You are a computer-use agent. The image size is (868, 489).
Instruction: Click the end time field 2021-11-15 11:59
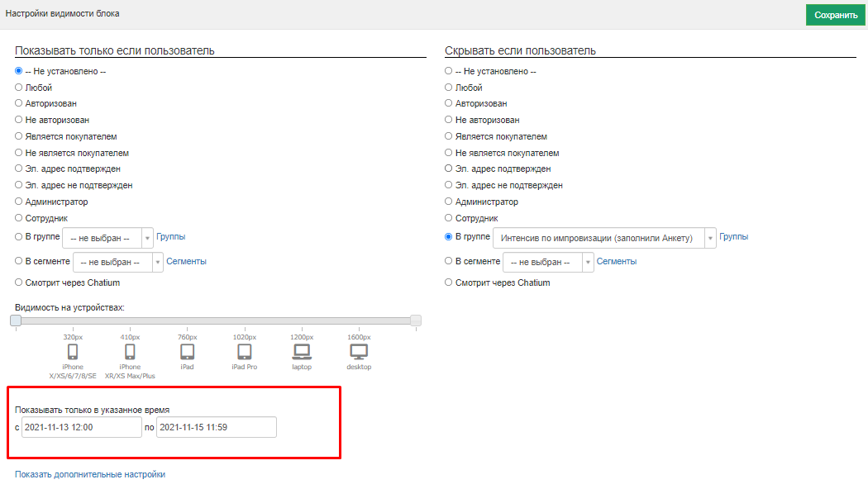(x=217, y=427)
